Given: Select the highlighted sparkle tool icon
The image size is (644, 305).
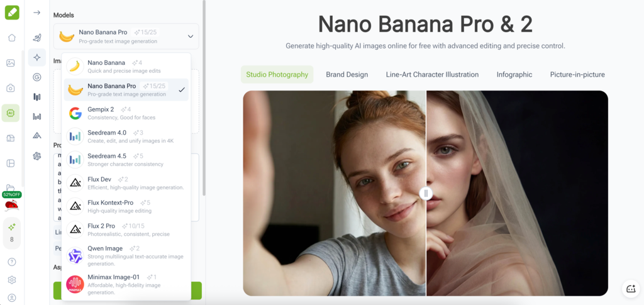Looking at the screenshot, I should pyautogui.click(x=37, y=57).
